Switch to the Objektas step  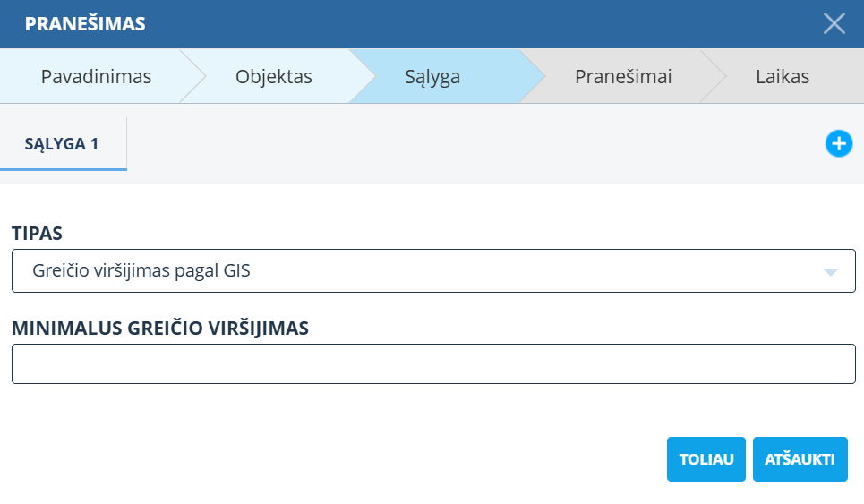[273, 77]
